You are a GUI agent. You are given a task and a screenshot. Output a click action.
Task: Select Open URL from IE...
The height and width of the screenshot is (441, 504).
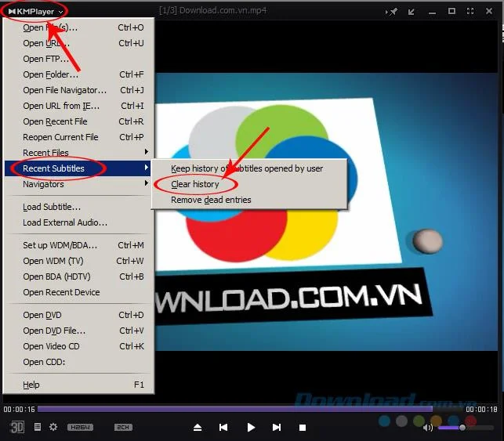click(78, 106)
